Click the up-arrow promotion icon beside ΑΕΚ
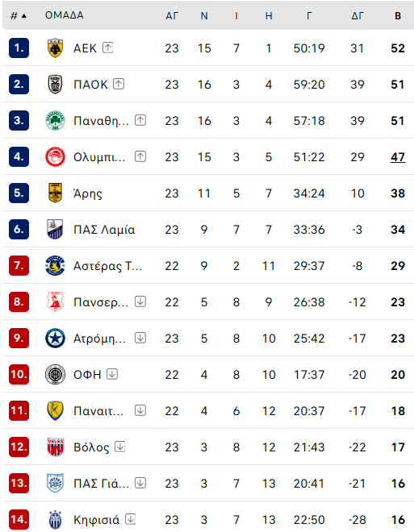Viewport: 414px width, 532px height. pyautogui.click(x=107, y=48)
